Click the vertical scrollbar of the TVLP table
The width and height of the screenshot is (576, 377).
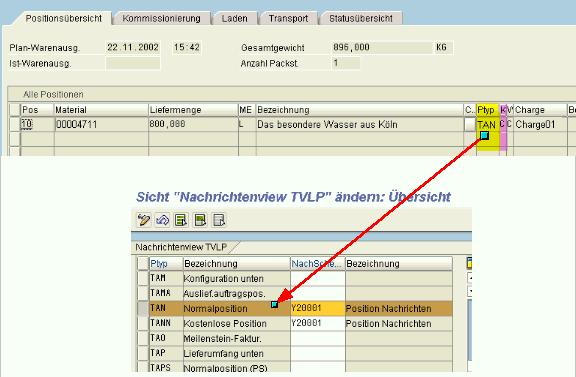point(469,330)
